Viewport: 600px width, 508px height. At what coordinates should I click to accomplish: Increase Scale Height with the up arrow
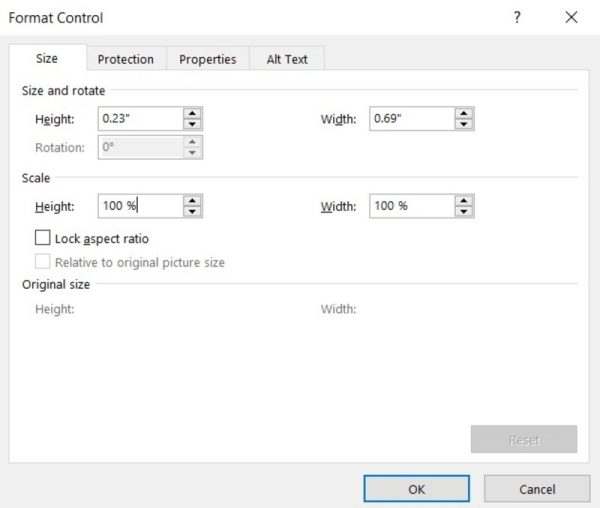(192, 201)
